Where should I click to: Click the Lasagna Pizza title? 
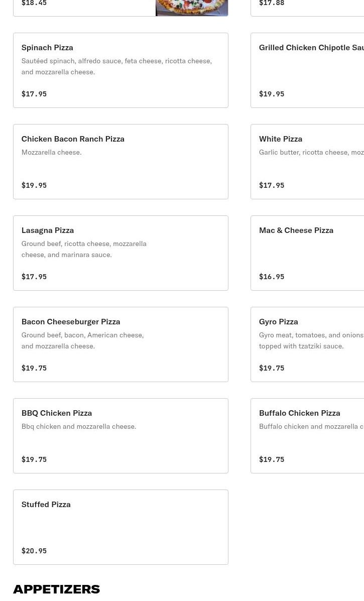tap(48, 230)
